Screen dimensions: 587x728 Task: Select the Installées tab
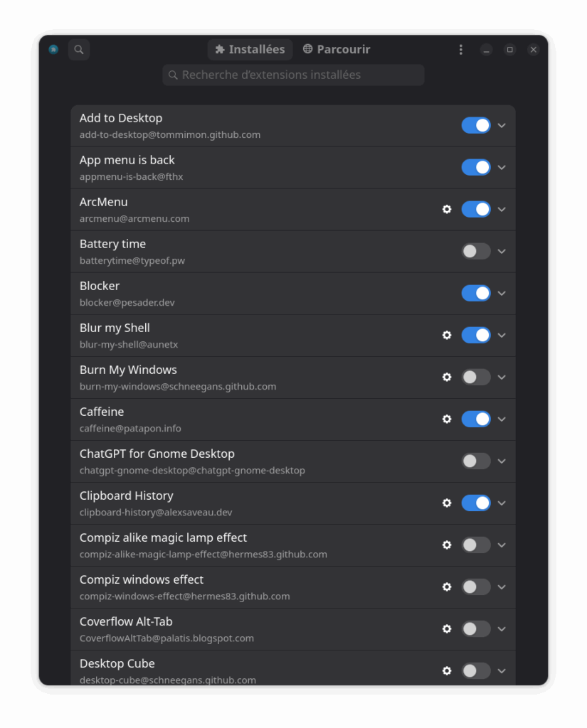pyautogui.click(x=250, y=50)
